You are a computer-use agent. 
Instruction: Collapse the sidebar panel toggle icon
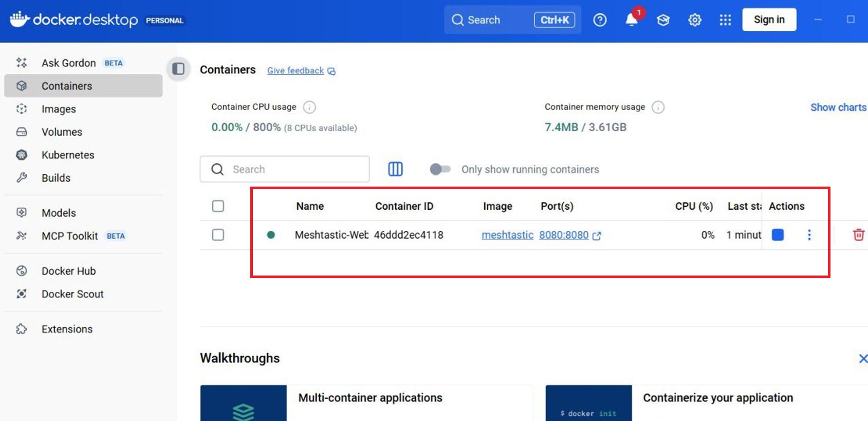[x=178, y=69]
